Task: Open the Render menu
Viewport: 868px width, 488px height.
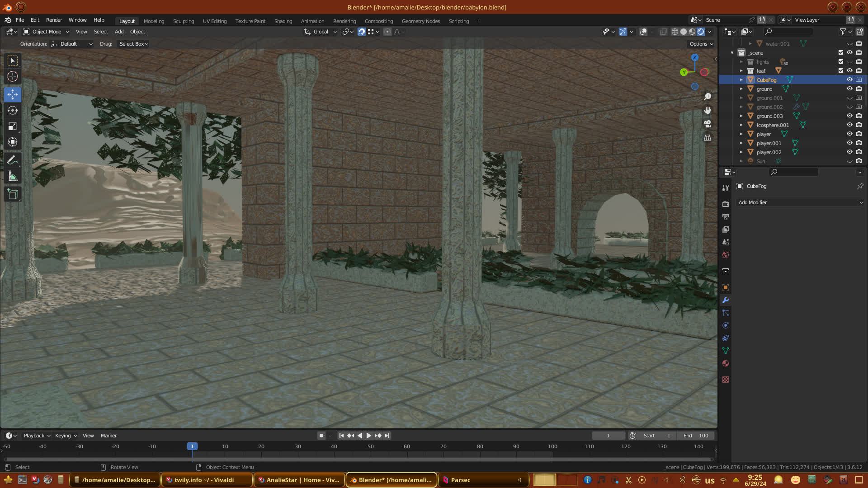Action: (54, 20)
